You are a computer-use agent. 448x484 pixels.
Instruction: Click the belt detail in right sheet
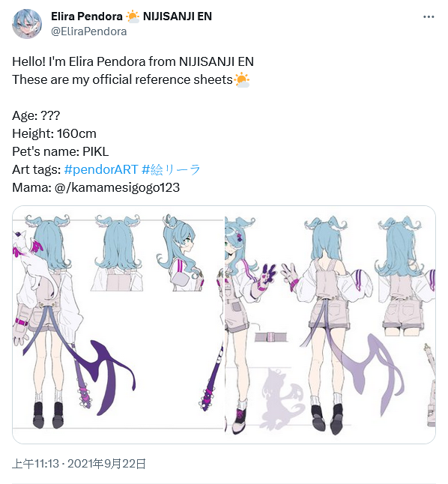(x=270, y=336)
